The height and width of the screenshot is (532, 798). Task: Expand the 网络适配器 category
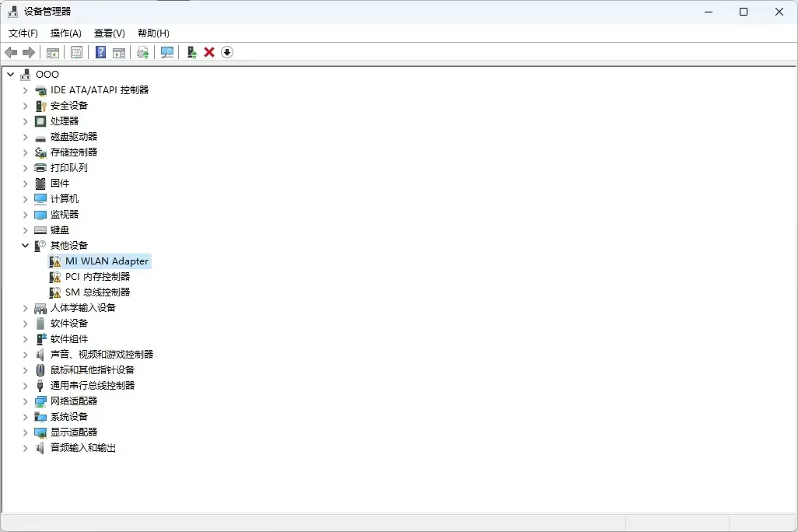click(x=25, y=401)
